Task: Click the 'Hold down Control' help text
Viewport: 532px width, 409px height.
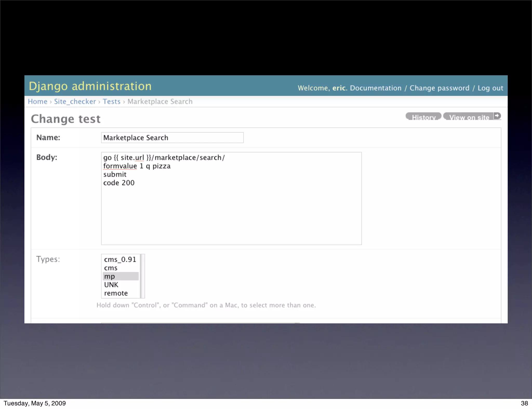Action: pos(206,305)
